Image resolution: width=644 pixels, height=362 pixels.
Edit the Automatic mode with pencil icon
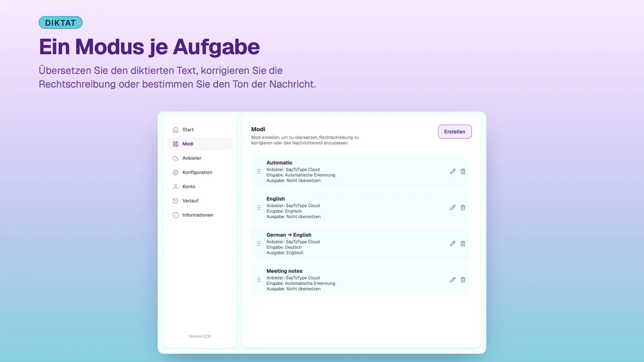pos(452,172)
